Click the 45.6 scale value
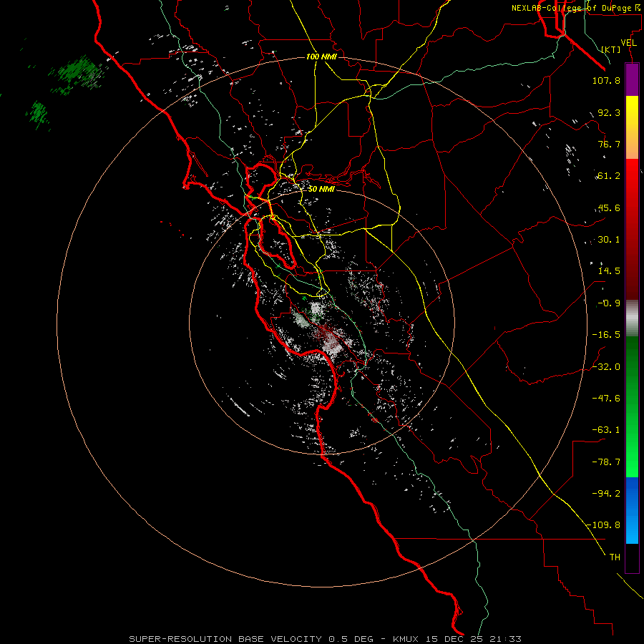The image size is (644, 644). point(609,208)
